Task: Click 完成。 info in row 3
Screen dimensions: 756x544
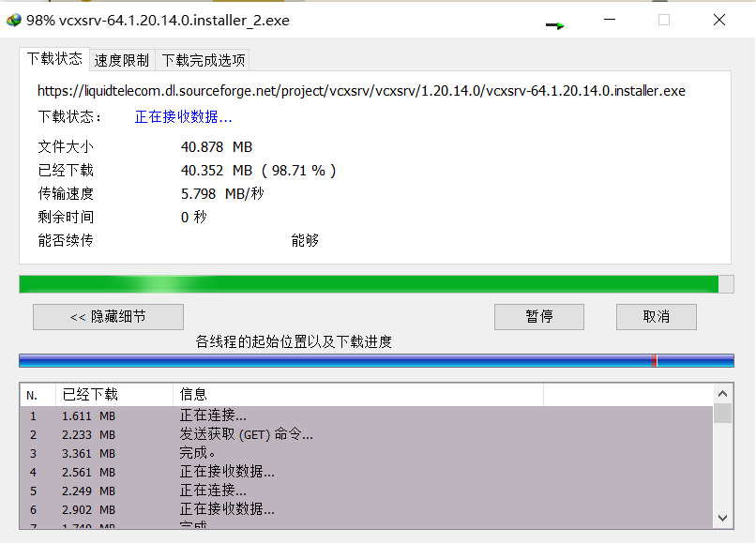Action: (197, 453)
